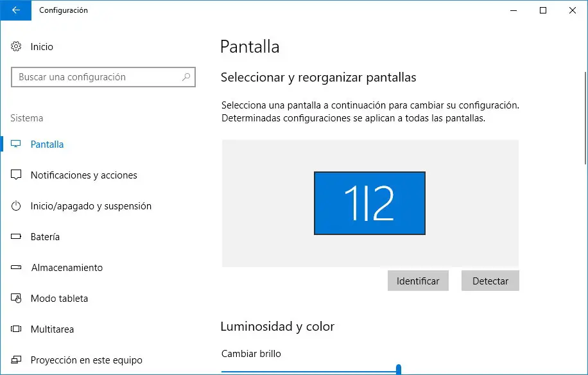Click the Proyección en este equipo icon
The image size is (588, 375).
pyautogui.click(x=17, y=360)
